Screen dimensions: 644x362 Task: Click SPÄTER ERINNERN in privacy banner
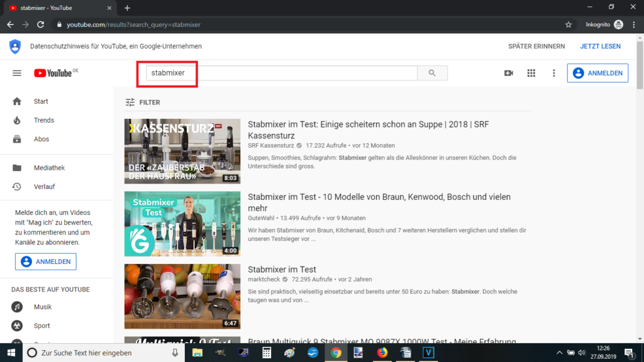[x=536, y=47]
